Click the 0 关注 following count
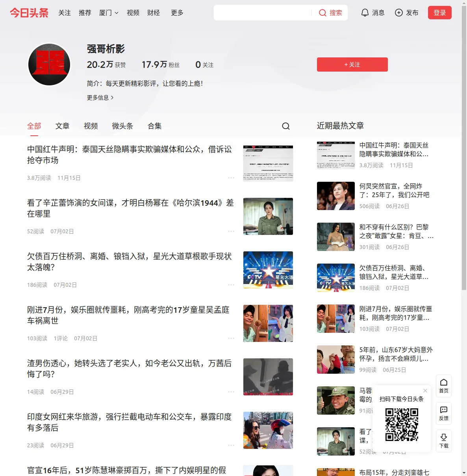Viewport: 467px width, 476px height. 204,65
